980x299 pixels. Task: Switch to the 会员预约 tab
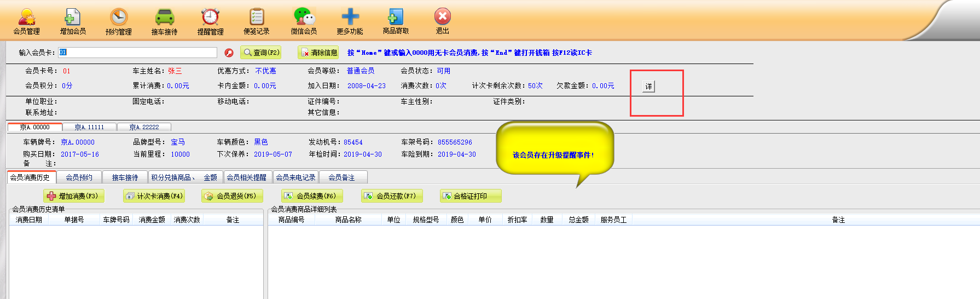79,177
